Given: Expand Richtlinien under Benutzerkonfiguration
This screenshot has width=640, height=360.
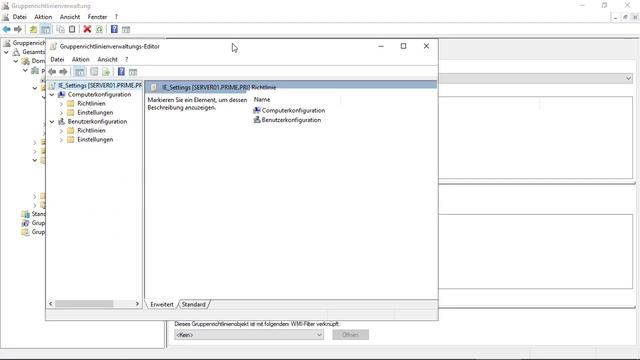Looking at the screenshot, I should point(61,131).
